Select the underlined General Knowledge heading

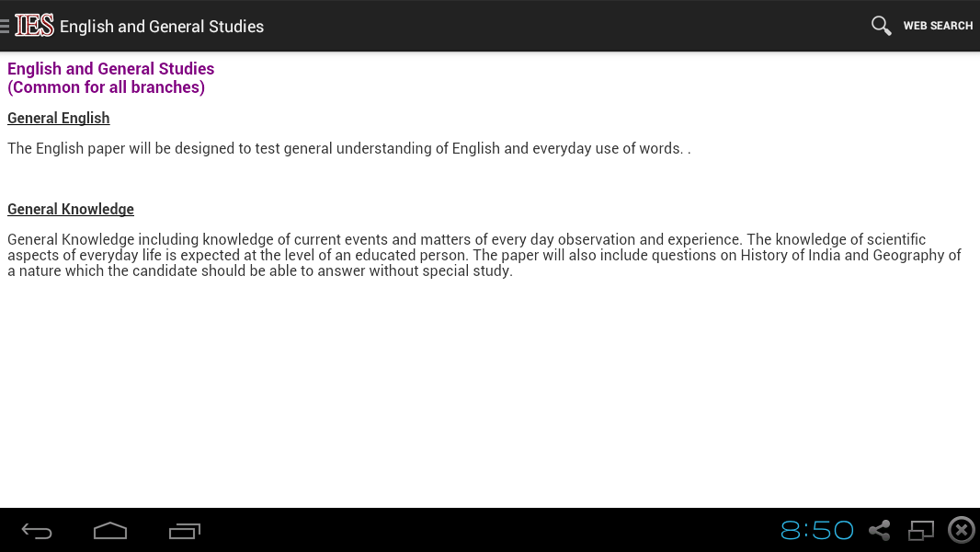[71, 209]
